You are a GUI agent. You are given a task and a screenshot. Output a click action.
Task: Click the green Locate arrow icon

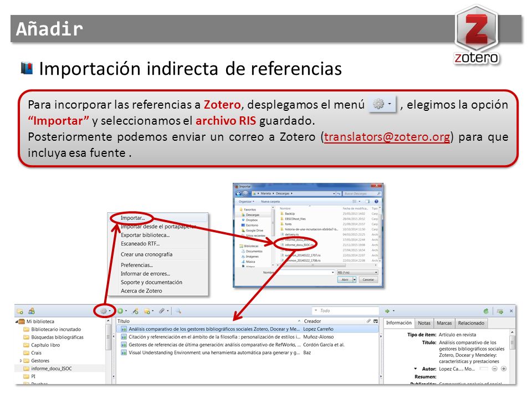click(387, 311)
